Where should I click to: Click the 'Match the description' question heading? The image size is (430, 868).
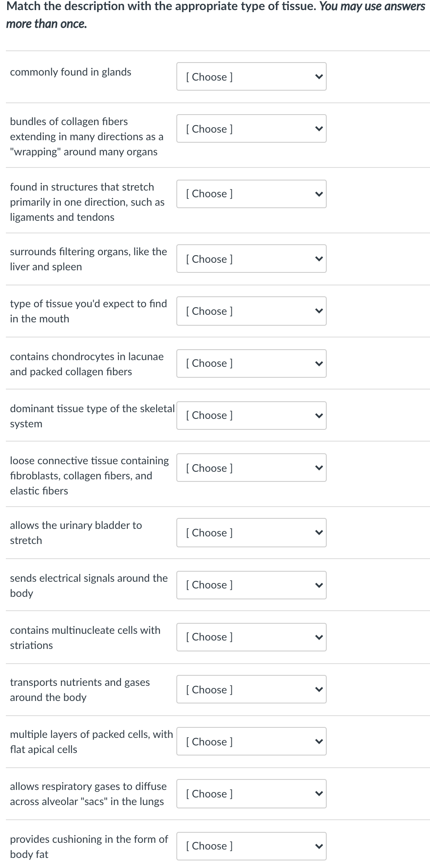[x=216, y=15]
